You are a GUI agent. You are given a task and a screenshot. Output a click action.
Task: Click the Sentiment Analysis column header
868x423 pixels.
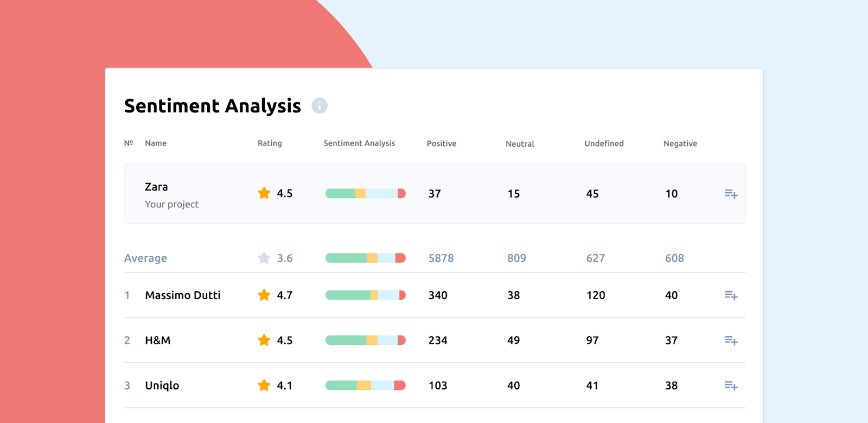coord(359,143)
